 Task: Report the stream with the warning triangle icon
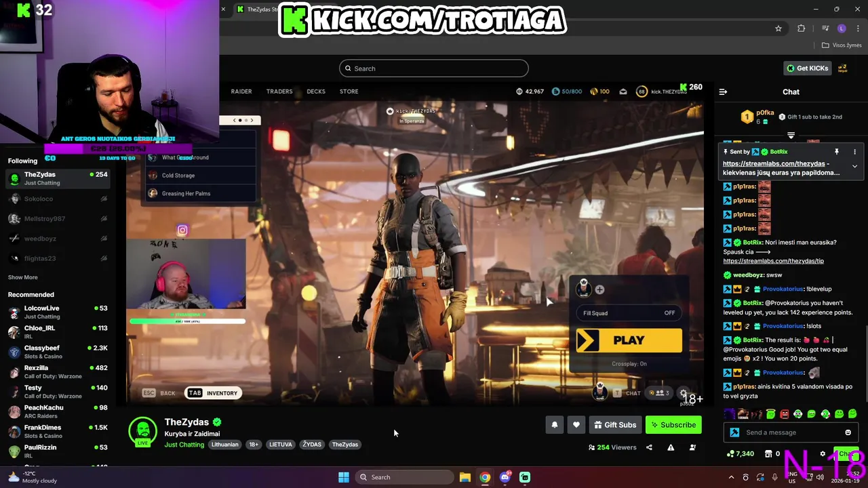(671, 447)
